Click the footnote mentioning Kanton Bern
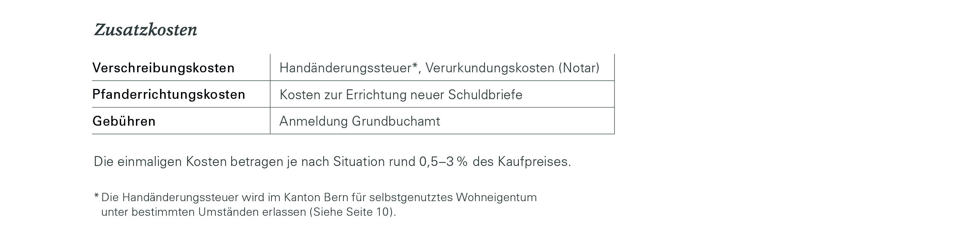Screen dimensions: 980x245 [x=315, y=204]
